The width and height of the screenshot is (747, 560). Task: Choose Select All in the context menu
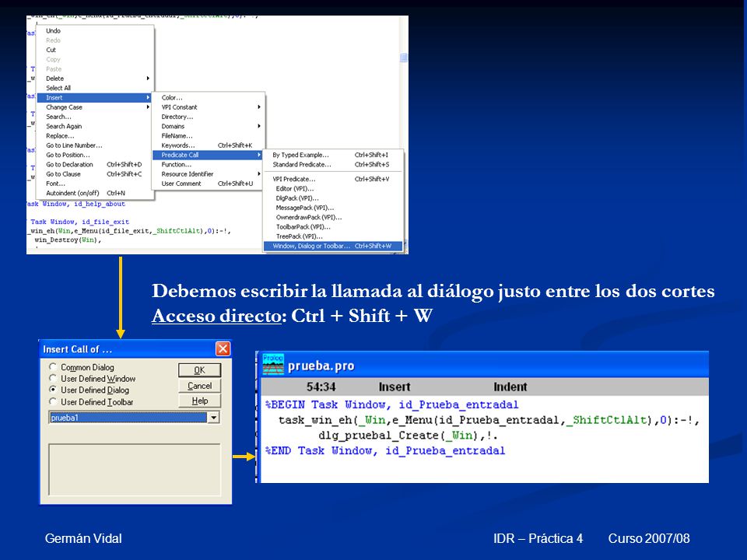tap(95, 88)
